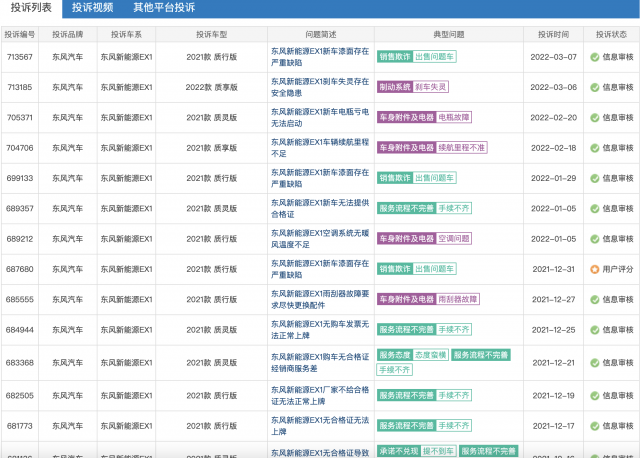
Task: Switch to the 投诉列表 tab
Action: tap(31, 8)
